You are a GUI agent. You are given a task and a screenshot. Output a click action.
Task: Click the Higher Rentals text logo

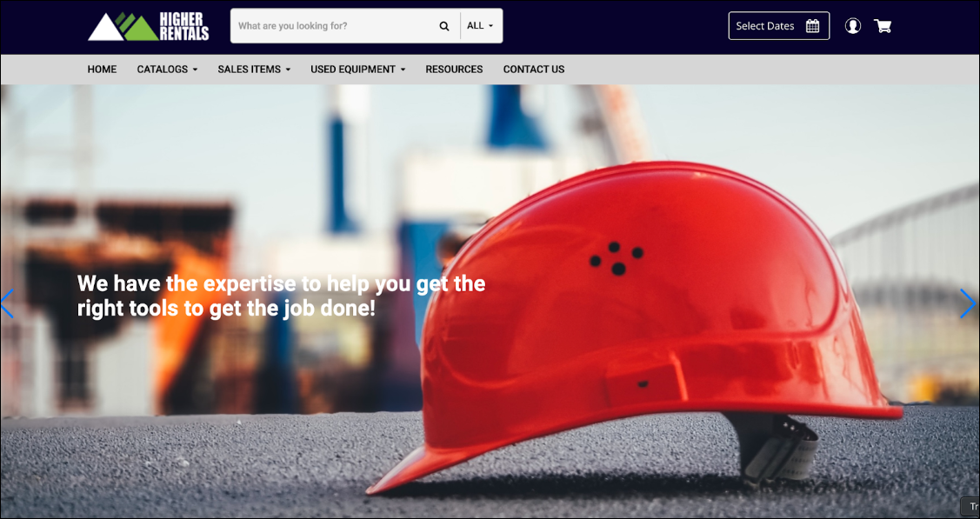tap(184, 26)
